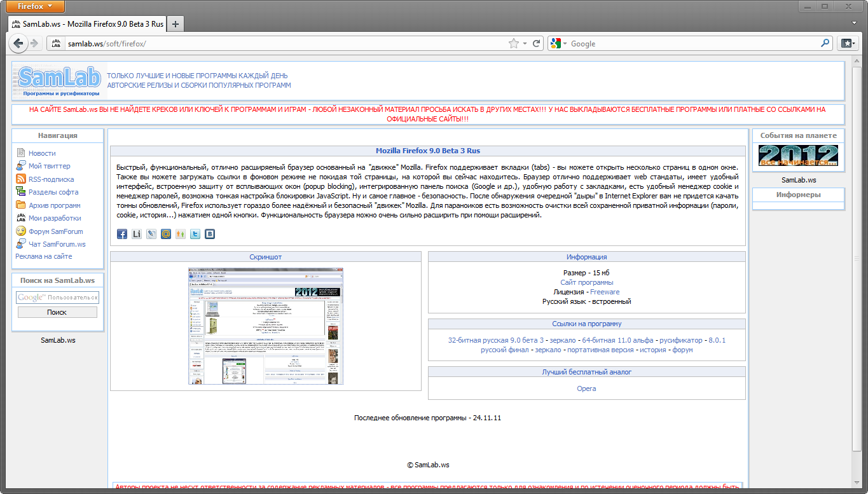Click ТОЛЬКО ЛУЧШИЕ И НОВЫЕ ПРОГРАММЫ link
This screenshot has height=494, width=868.
tap(197, 76)
